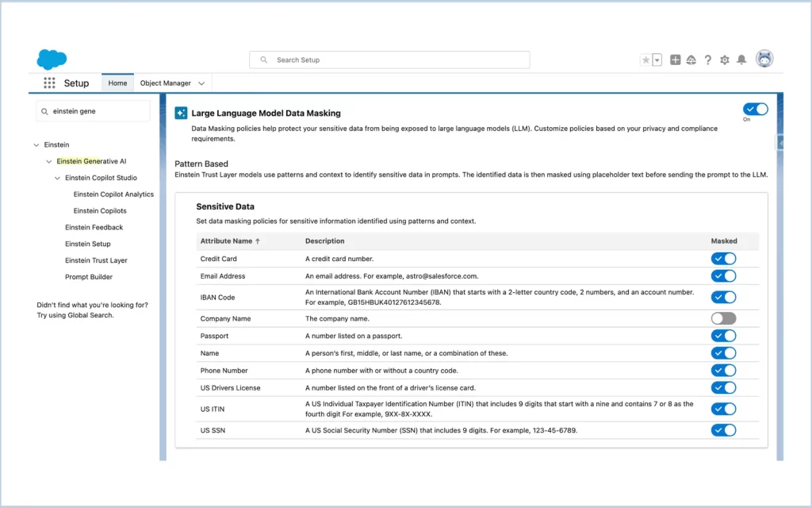The image size is (812, 508).
Task: Toggle US SSN masking
Action: click(723, 430)
